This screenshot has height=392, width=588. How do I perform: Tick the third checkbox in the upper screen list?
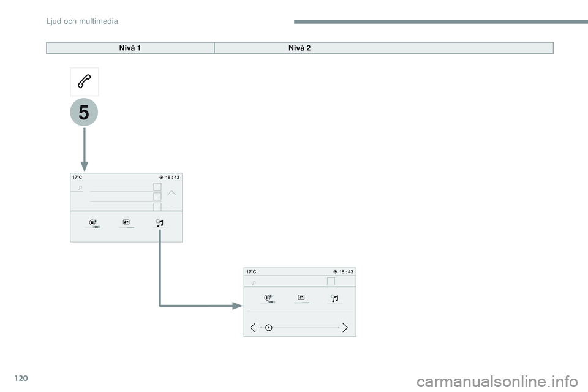(157, 206)
